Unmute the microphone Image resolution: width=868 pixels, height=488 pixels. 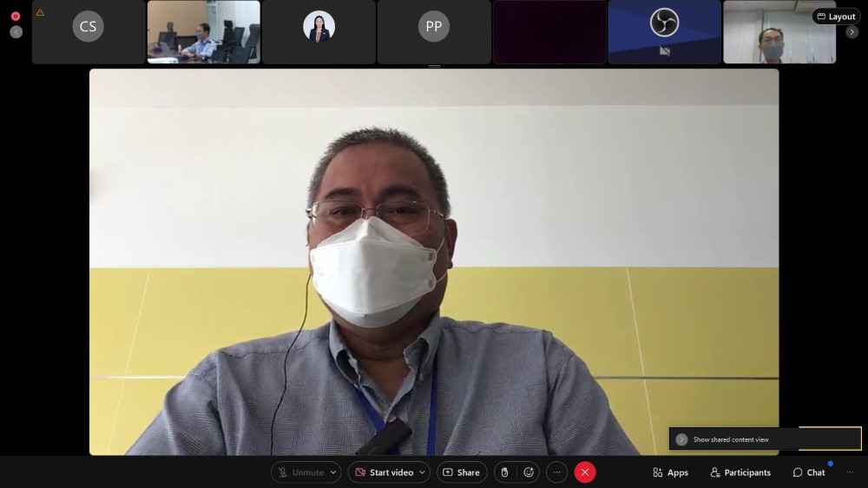(302, 472)
